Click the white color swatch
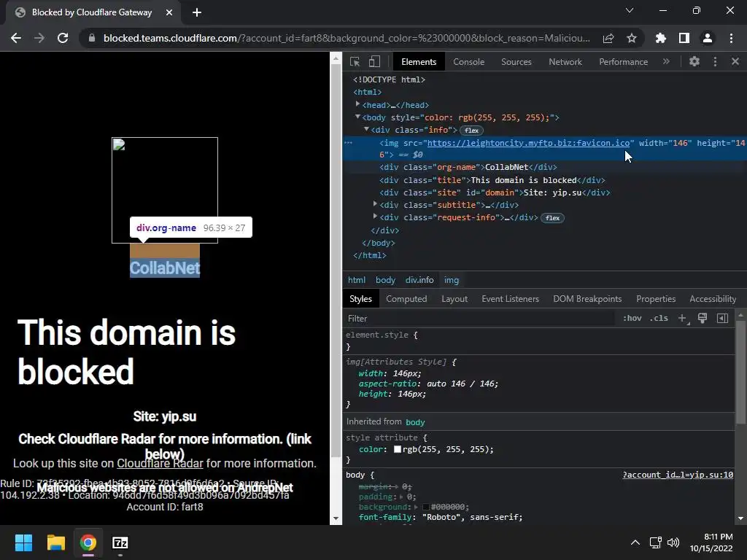 click(398, 449)
